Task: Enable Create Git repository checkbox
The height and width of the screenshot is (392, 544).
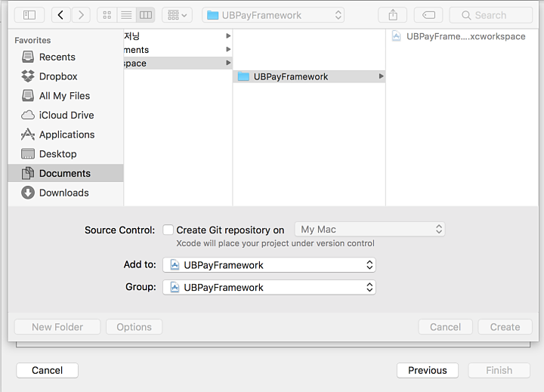Action: pyautogui.click(x=168, y=230)
